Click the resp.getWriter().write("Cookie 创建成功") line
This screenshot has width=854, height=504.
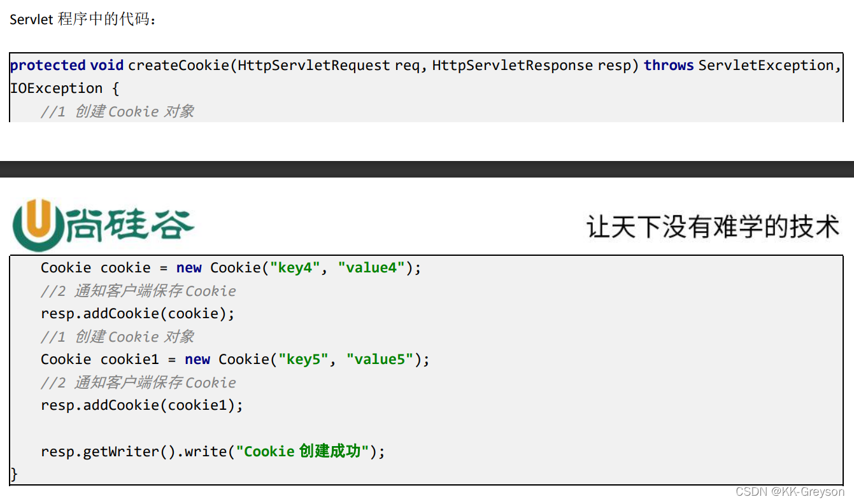tap(213, 451)
